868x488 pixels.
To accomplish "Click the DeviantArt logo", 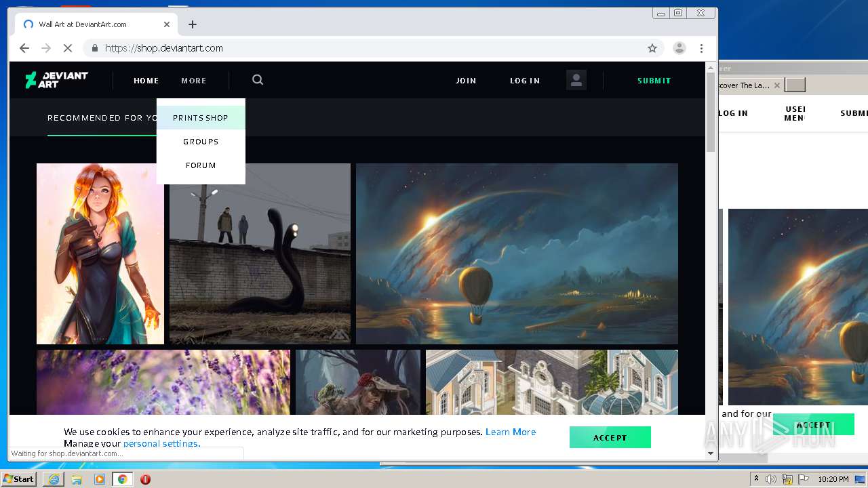I will 56,80.
